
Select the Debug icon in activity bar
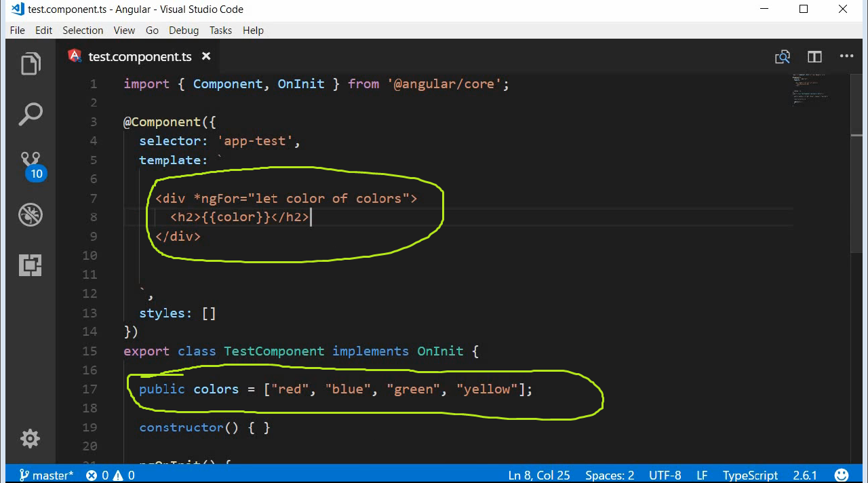click(30, 214)
